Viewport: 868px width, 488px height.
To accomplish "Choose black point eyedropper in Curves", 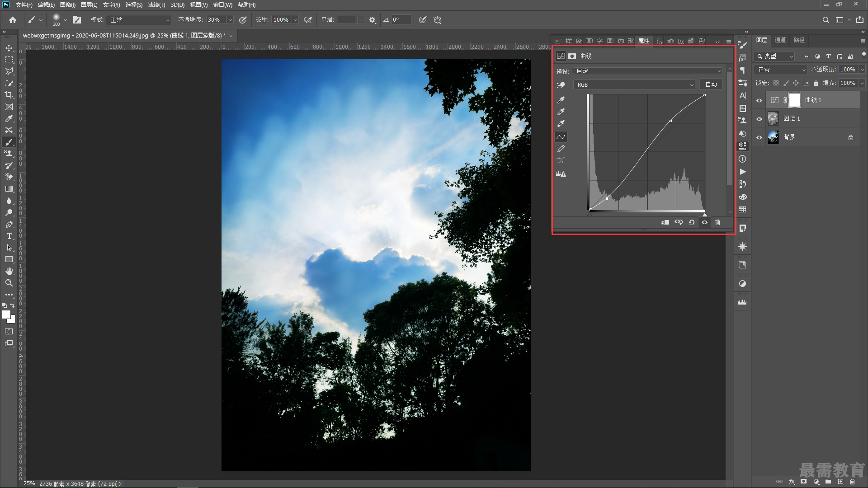I will 561,100.
